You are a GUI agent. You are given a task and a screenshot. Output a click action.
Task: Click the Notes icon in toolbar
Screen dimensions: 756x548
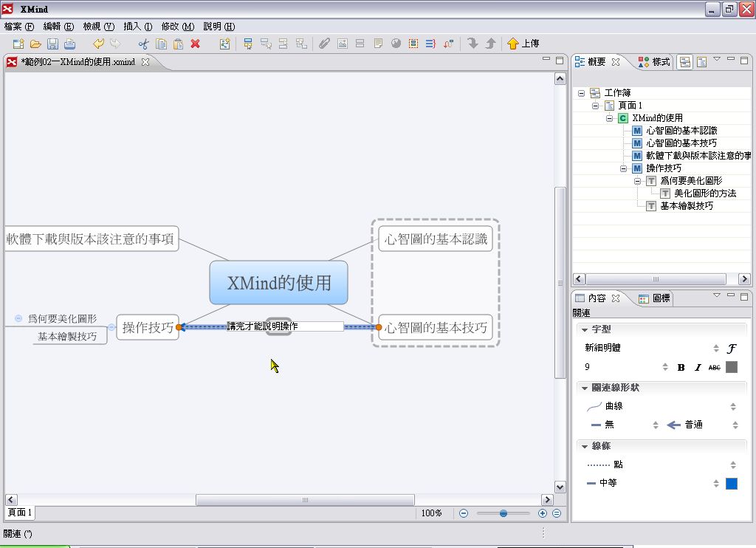tap(379, 44)
